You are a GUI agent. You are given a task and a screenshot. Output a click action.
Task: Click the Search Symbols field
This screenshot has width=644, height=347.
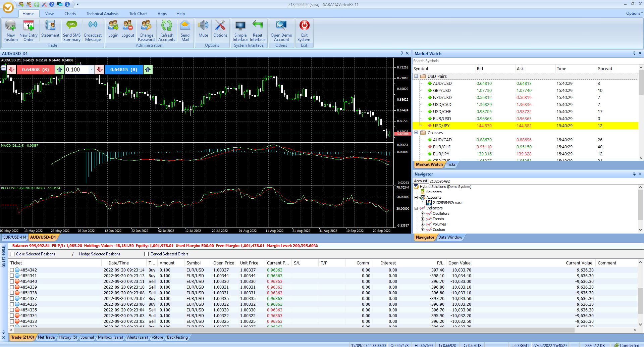527,61
